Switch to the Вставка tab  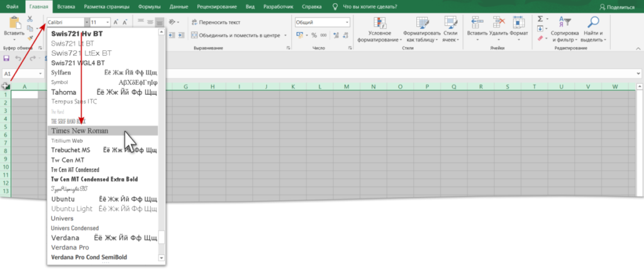click(x=66, y=7)
